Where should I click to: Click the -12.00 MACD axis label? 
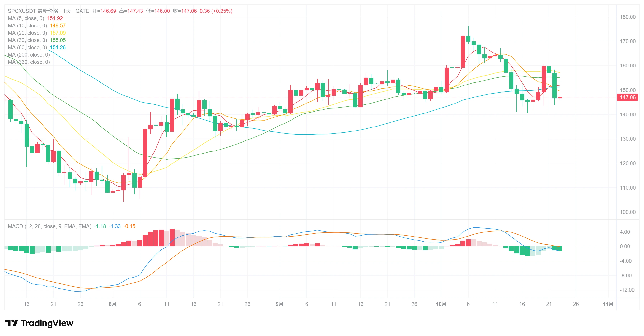(627, 290)
